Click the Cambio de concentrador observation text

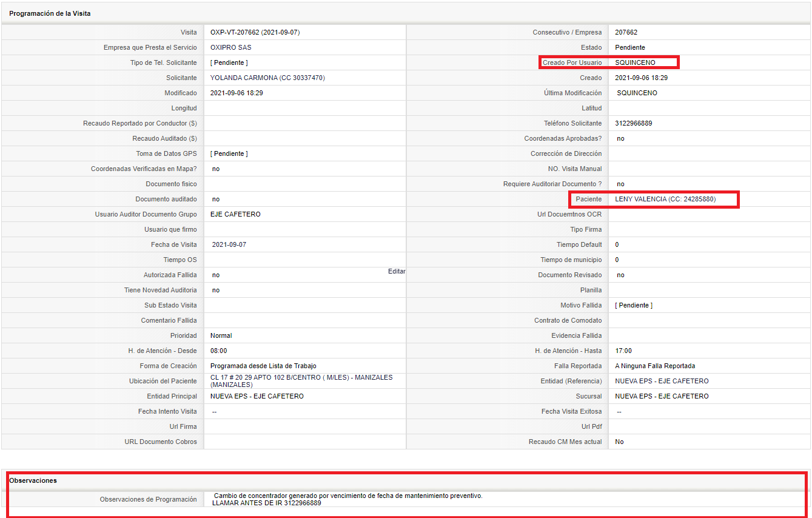[348, 496]
